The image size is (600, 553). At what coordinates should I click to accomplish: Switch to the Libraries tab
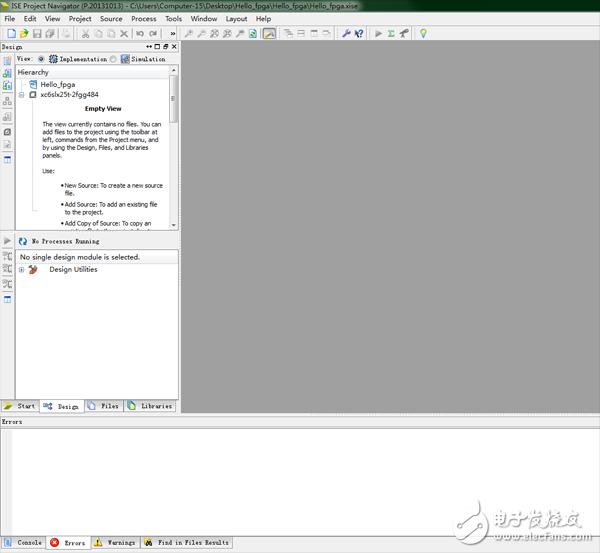[150, 406]
